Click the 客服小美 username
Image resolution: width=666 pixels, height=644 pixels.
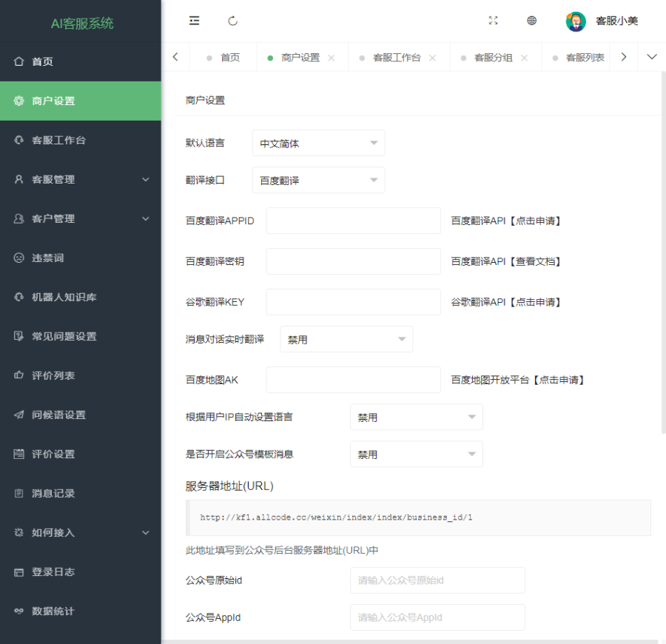coord(616,21)
